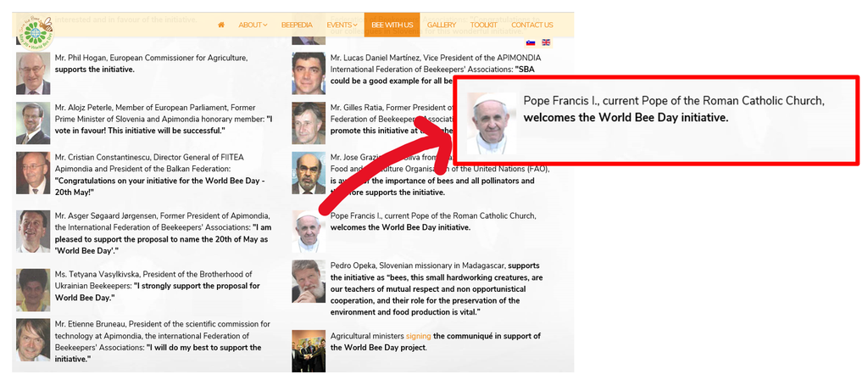Select the English flag language icon
The image size is (868, 391).
point(546,42)
